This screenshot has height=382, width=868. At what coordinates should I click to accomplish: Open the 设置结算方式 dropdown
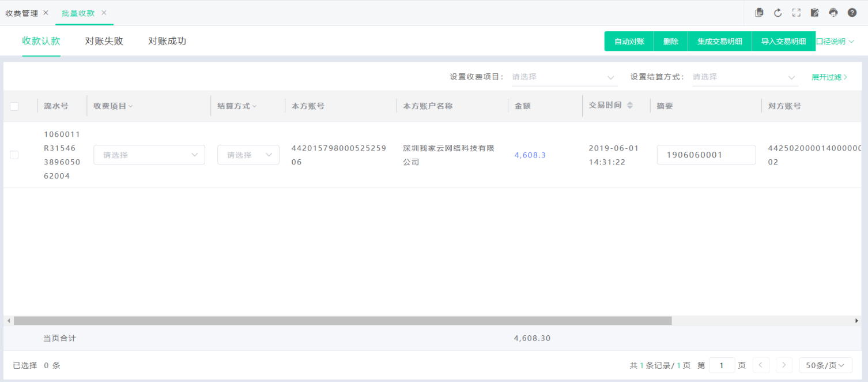coord(745,77)
